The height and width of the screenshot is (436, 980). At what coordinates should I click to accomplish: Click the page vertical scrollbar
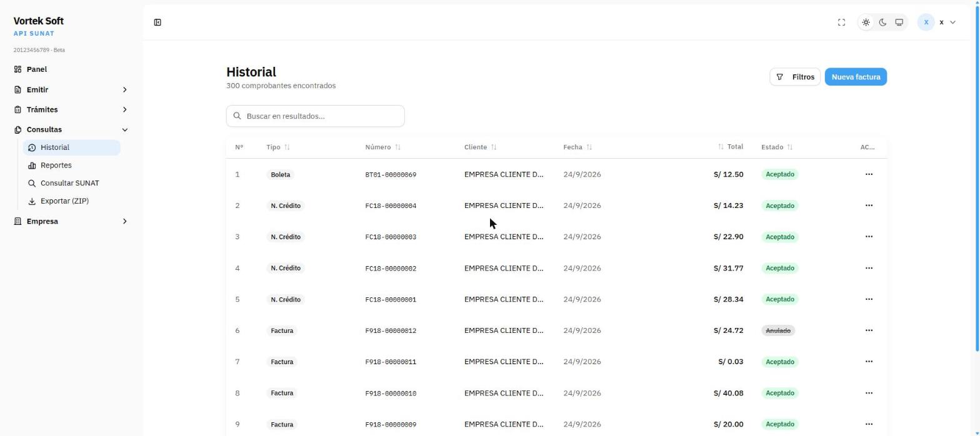click(977, 178)
